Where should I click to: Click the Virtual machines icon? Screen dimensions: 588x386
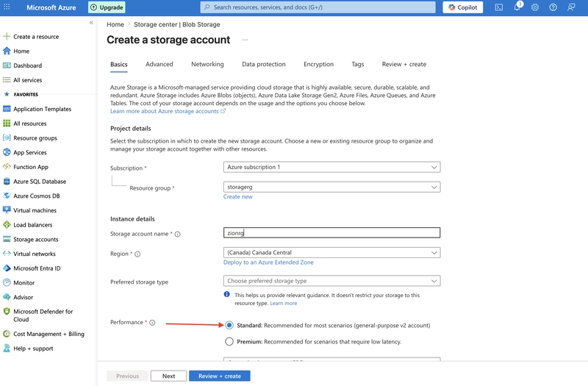(x=7, y=210)
